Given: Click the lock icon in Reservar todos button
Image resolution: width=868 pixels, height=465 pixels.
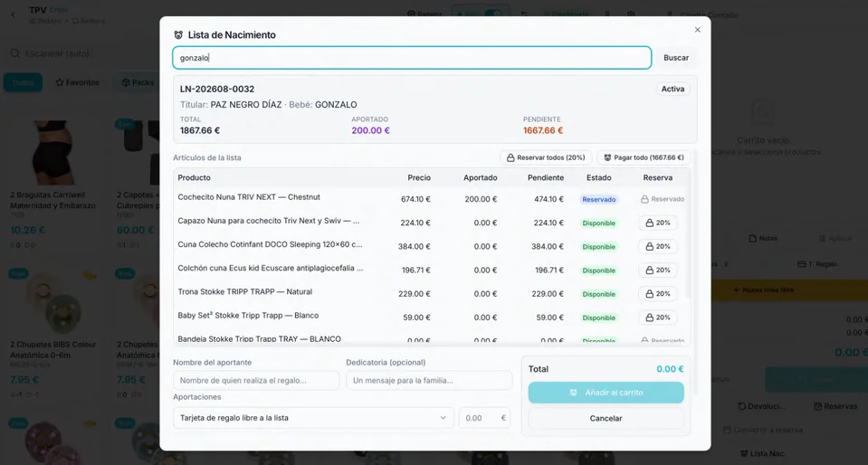Looking at the screenshot, I should click(510, 157).
